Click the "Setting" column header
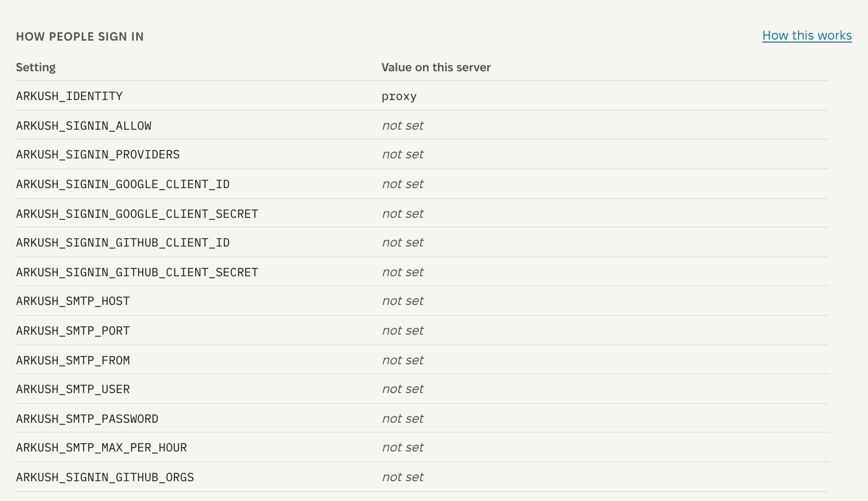 click(x=36, y=67)
